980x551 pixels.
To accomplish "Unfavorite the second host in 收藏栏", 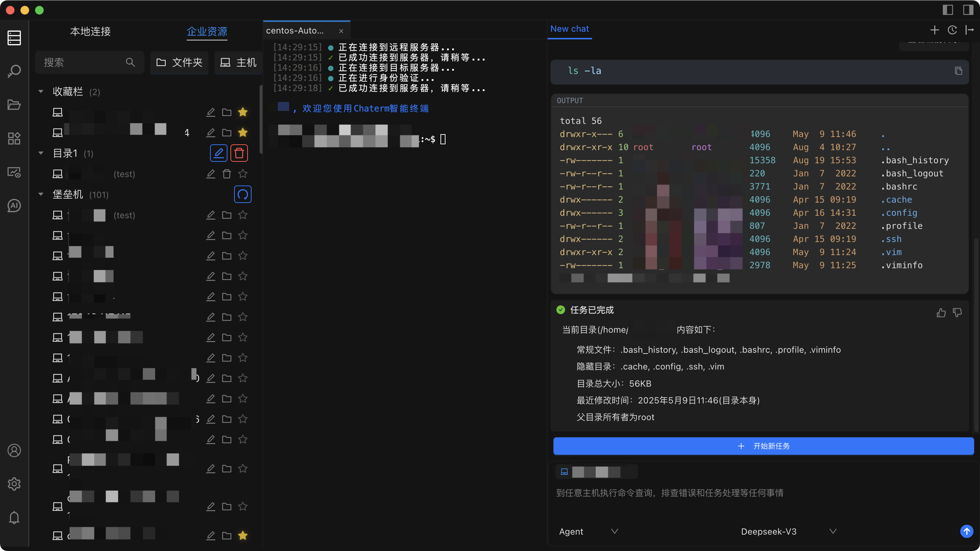I will (x=243, y=132).
